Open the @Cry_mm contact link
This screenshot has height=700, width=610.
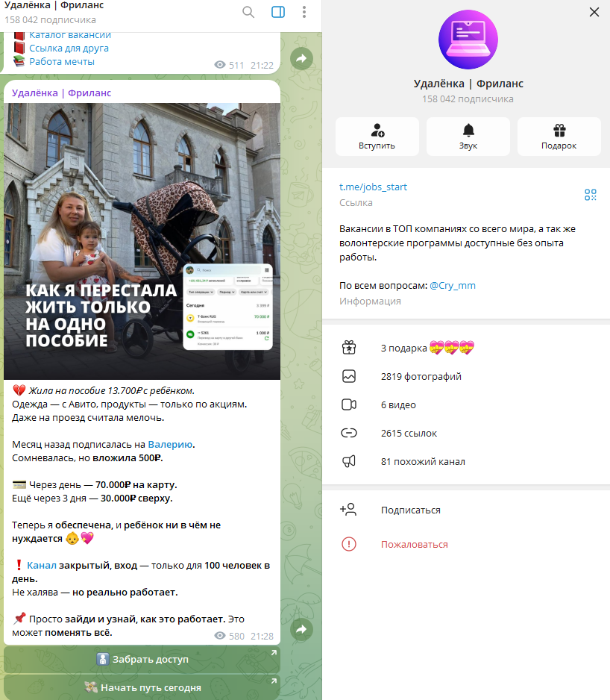coord(453,285)
